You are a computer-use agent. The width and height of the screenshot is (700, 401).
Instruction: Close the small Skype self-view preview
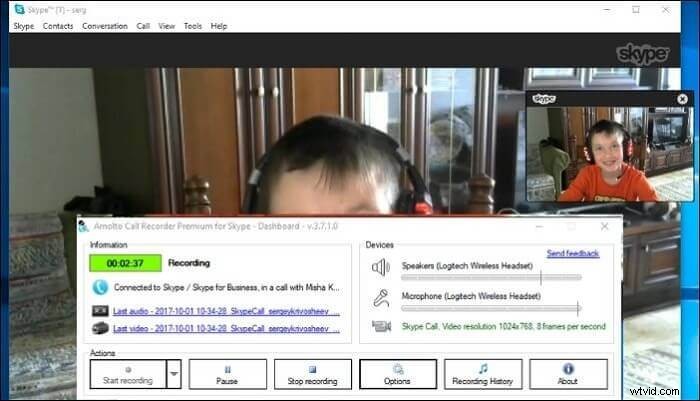tap(682, 99)
